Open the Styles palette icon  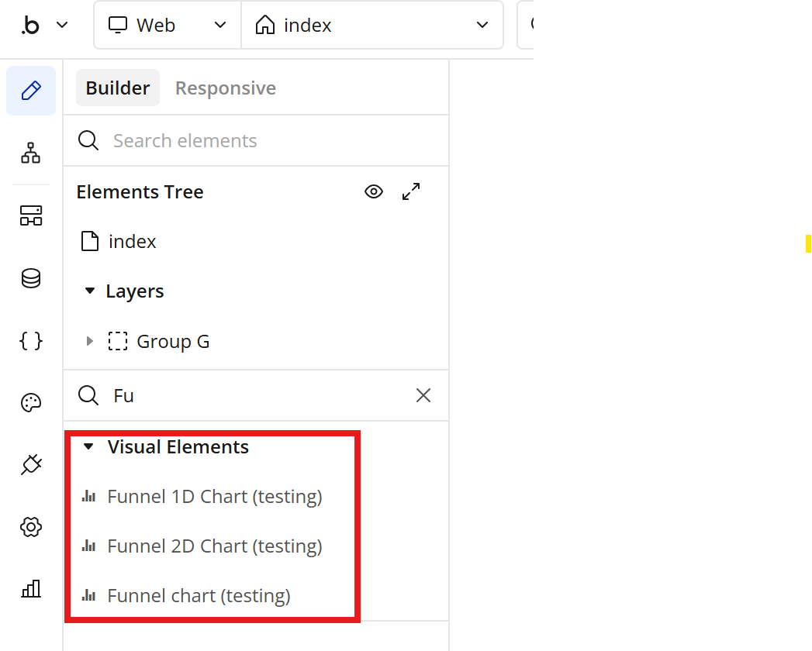31,402
